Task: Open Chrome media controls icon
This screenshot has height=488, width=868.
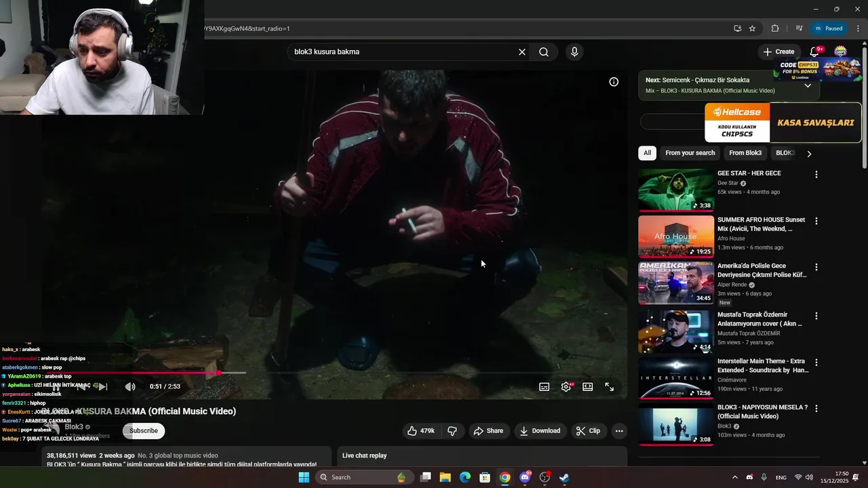Action: coord(799,28)
